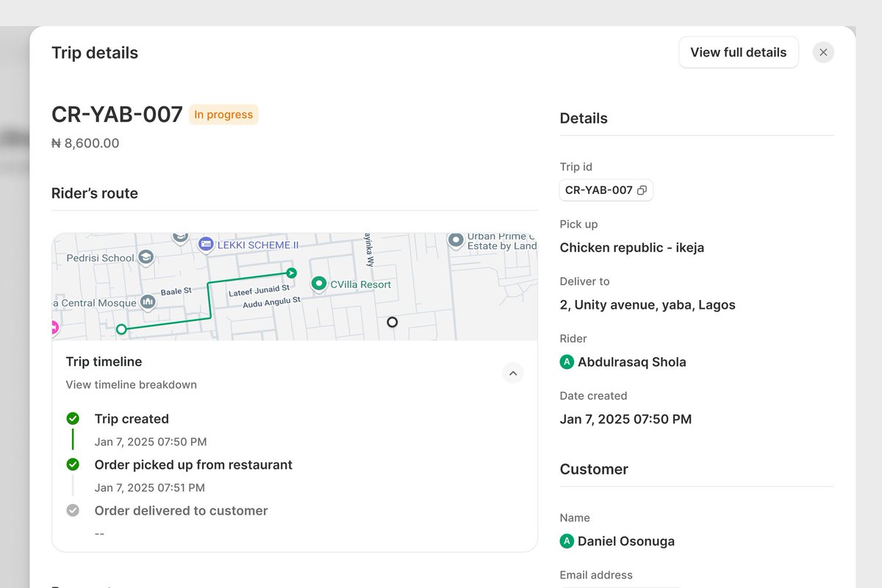The height and width of the screenshot is (588, 882).
Task: Click the Trip created check icon
Action: pos(73,418)
